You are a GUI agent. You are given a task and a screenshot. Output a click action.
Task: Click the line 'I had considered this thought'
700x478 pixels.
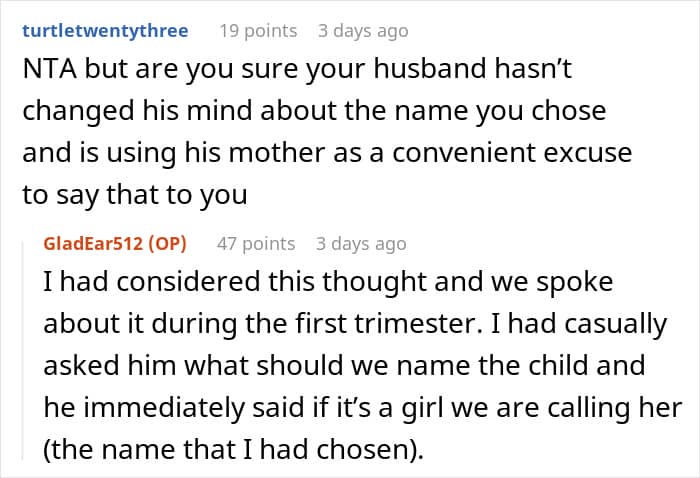pyautogui.click(x=328, y=282)
